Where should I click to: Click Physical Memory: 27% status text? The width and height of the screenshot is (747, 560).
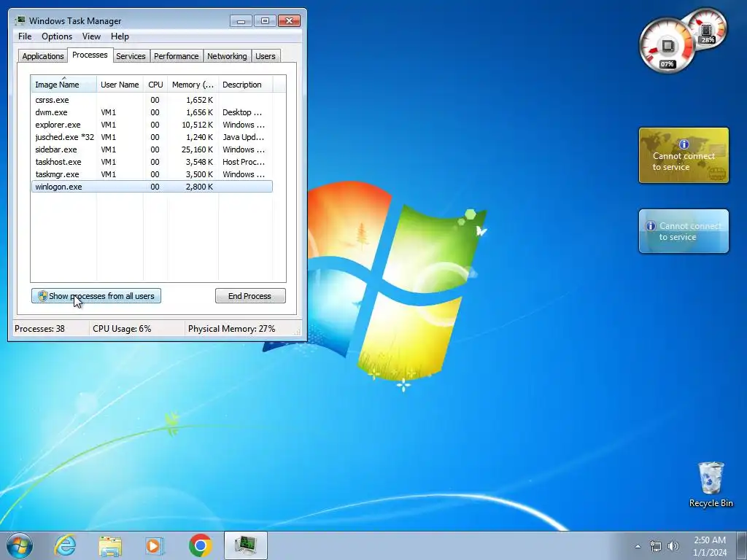[x=231, y=329]
